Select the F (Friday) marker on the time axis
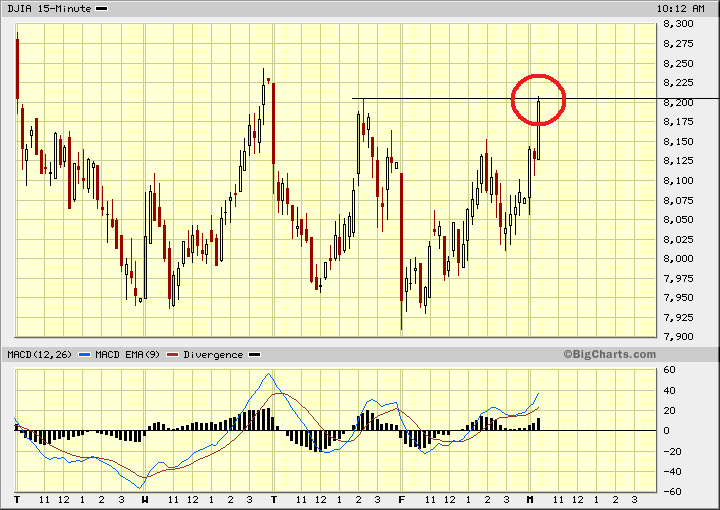 tap(402, 498)
